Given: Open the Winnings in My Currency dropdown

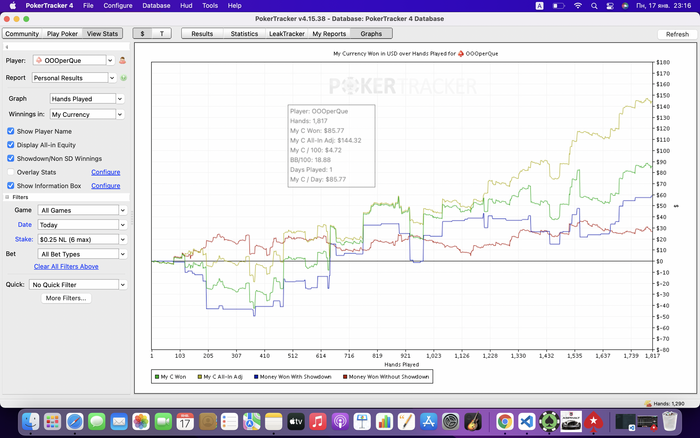Looking at the screenshot, I should (x=120, y=114).
